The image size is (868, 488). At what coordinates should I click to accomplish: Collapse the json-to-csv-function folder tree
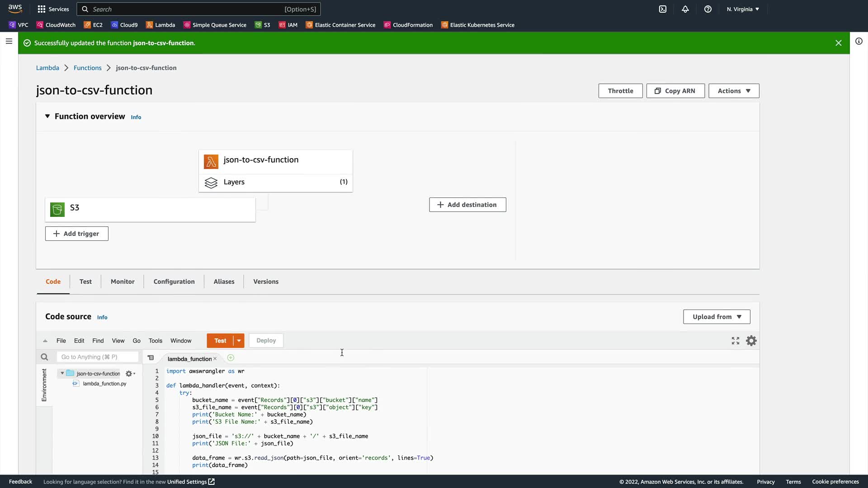[x=62, y=373]
